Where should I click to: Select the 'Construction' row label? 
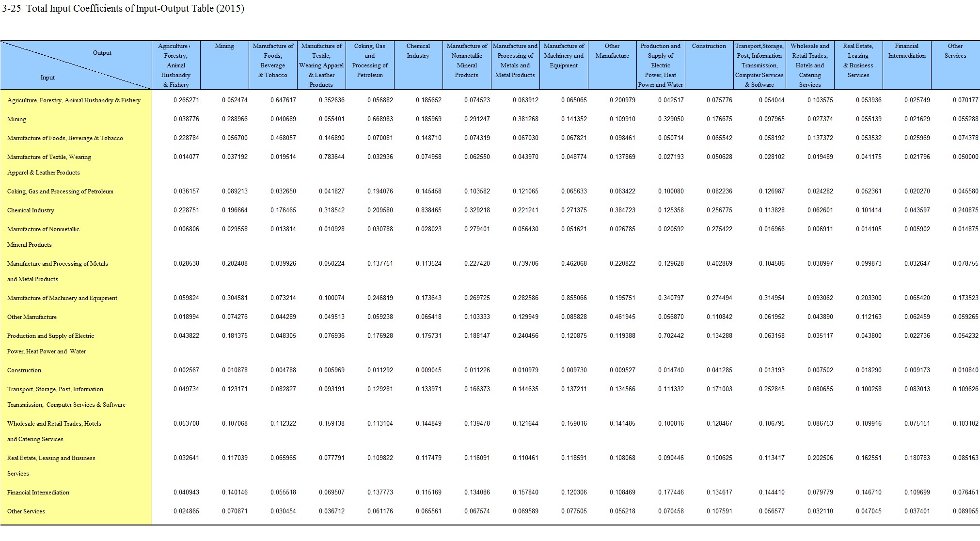pyautogui.click(x=24, y=370)
